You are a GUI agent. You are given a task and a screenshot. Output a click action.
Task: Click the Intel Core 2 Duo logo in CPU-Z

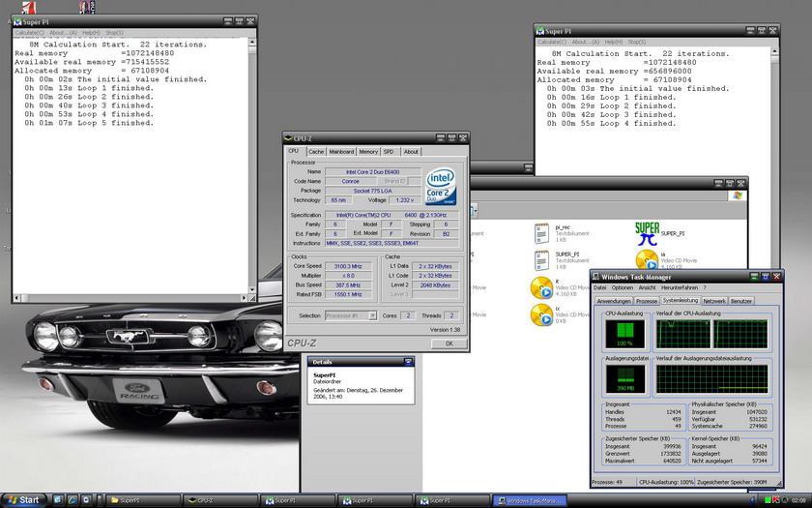(441, 186)
